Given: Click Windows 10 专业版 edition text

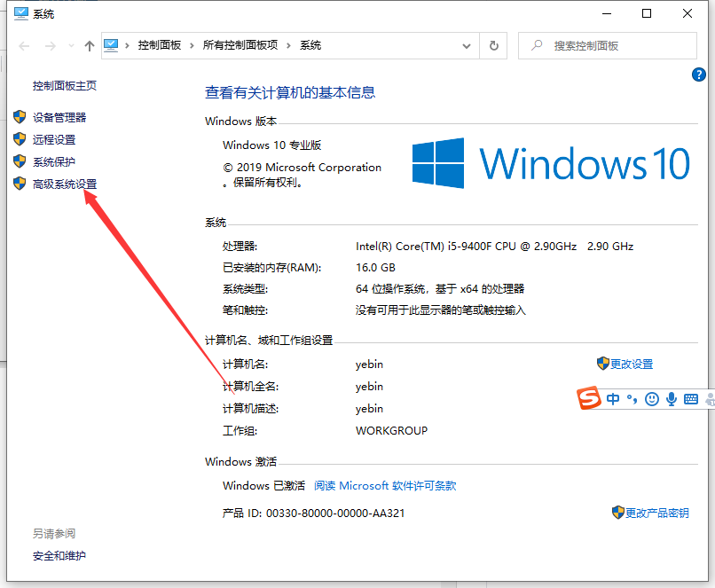Looking at the screenshot, I should pyautogui.click(x=271, y=145).
